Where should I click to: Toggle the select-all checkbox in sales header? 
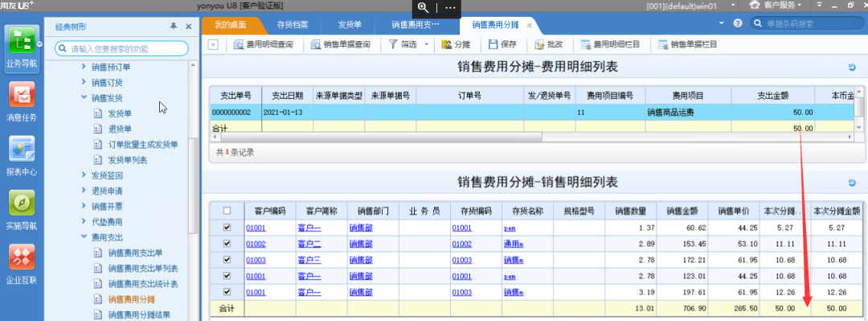226,211
